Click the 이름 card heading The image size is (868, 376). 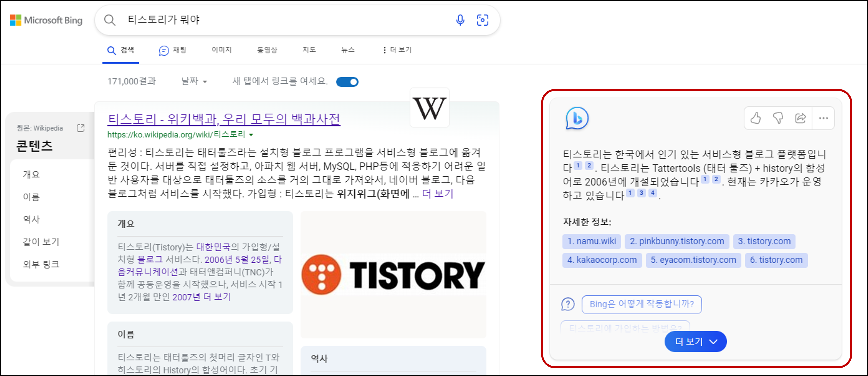[126, 334]
